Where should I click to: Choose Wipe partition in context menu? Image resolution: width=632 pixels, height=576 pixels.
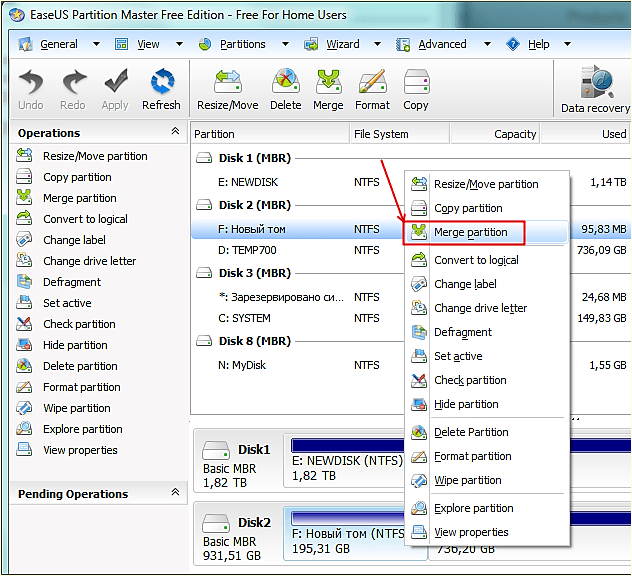point(487,480)
